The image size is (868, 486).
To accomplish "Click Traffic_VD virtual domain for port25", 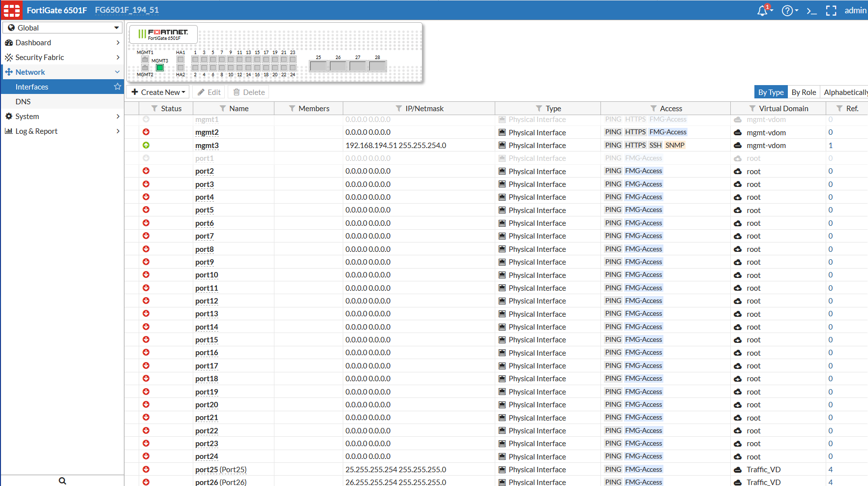I will (763, 469).
